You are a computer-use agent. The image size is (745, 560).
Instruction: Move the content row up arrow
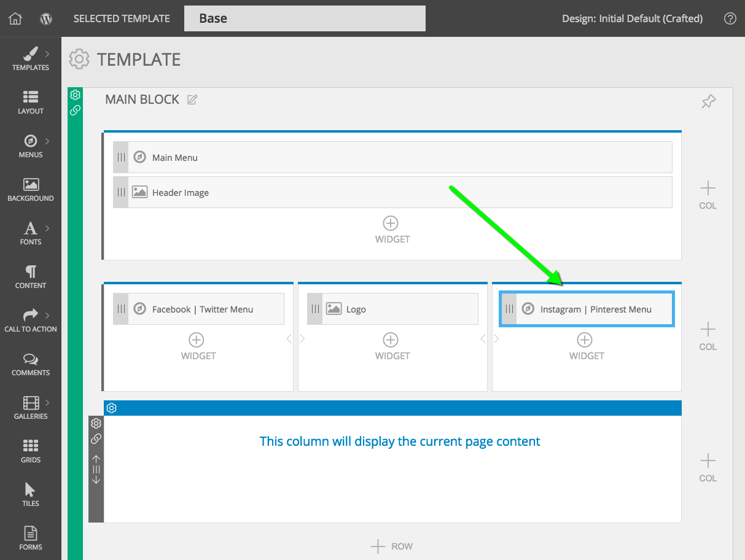coord(96,459)
